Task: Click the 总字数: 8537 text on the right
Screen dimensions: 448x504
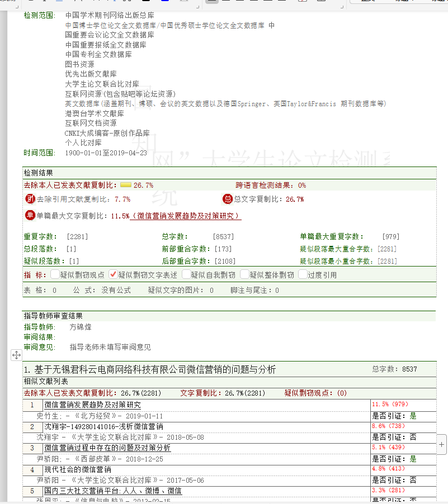Action: point(394,369)
